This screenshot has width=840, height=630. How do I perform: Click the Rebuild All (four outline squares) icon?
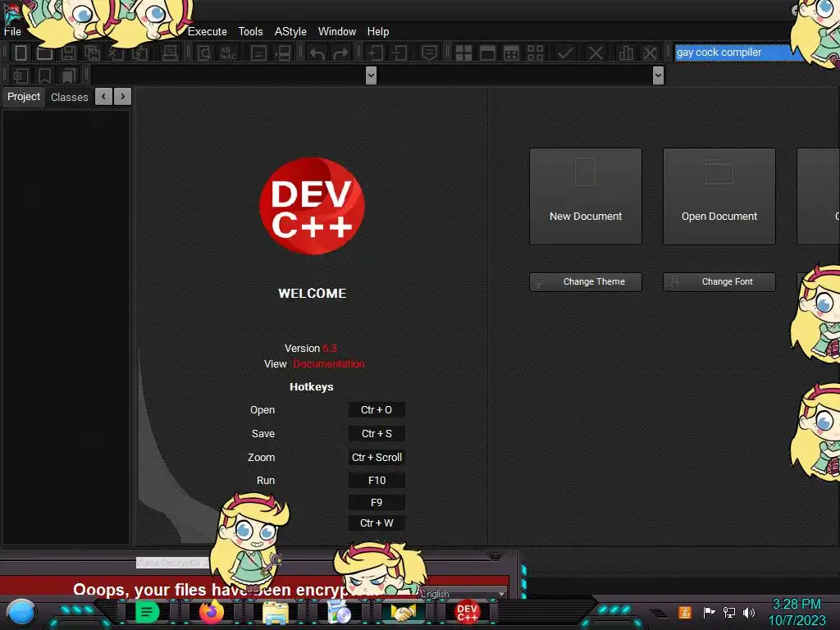tap(535, 53)
